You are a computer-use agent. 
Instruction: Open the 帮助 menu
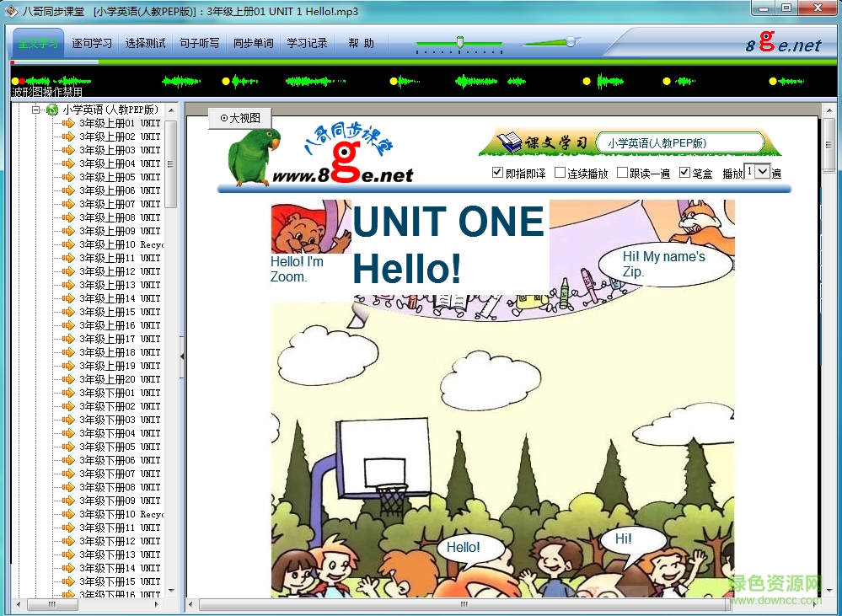click(361, 44)
